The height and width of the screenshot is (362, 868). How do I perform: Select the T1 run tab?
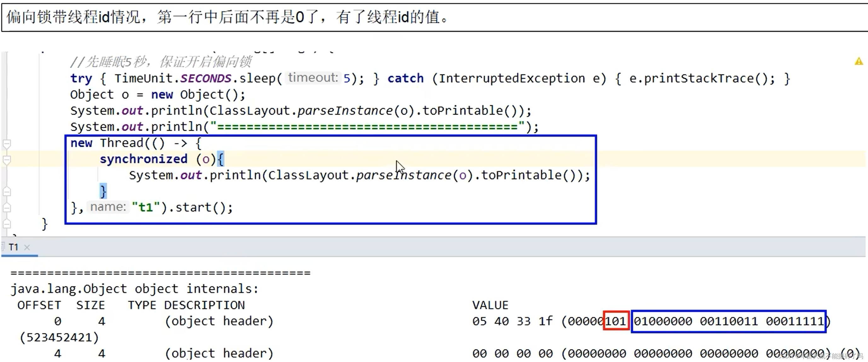14,247
